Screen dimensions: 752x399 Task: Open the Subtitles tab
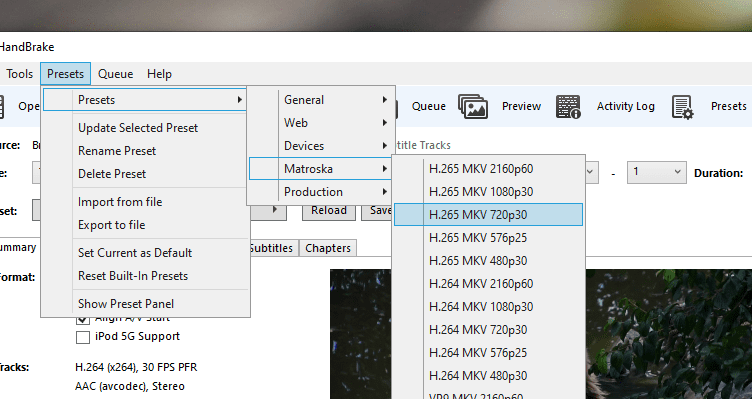[272, 248]
